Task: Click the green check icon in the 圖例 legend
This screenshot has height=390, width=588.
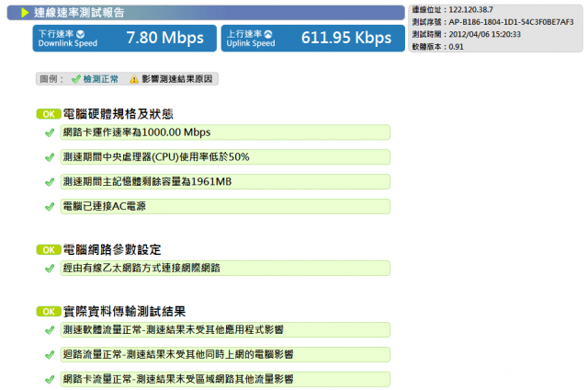Action: point(76,79)
